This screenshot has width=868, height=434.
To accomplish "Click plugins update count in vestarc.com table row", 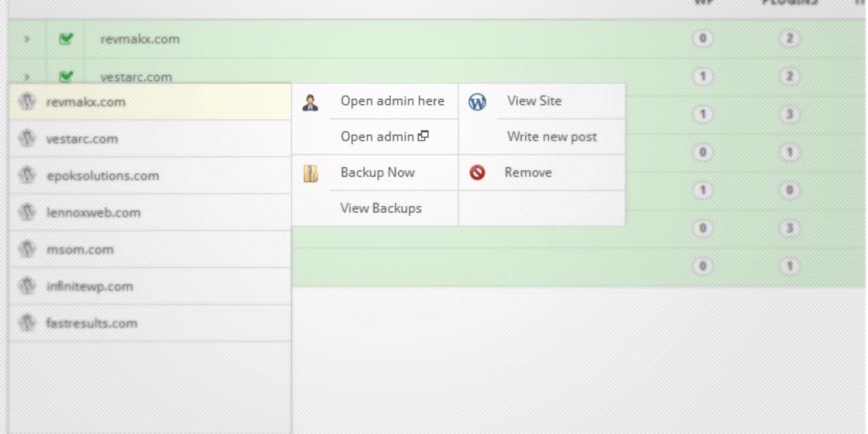I will [x=789, y=76].
